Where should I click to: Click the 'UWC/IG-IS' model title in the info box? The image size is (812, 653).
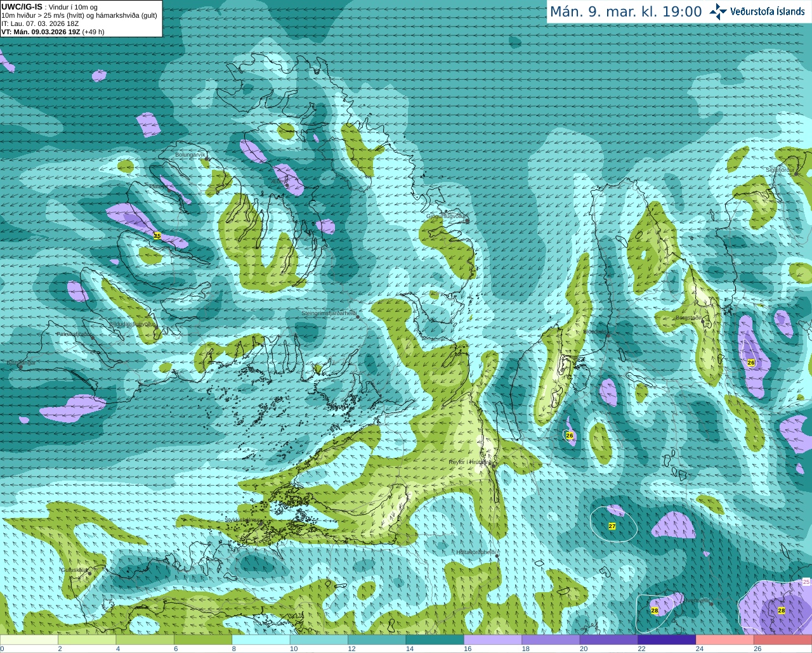[x=22, y=6]
